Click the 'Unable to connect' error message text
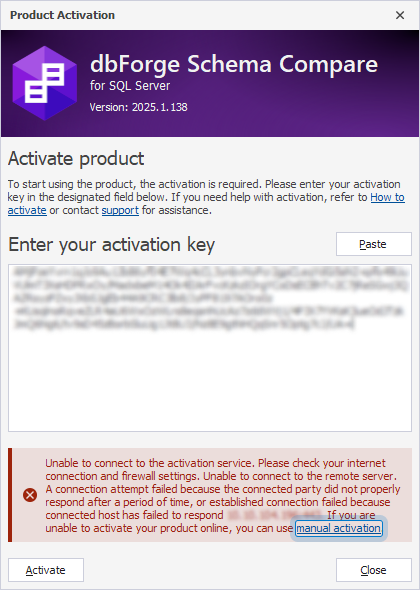This screenshot has height=590, width=420. click(223, 495)
